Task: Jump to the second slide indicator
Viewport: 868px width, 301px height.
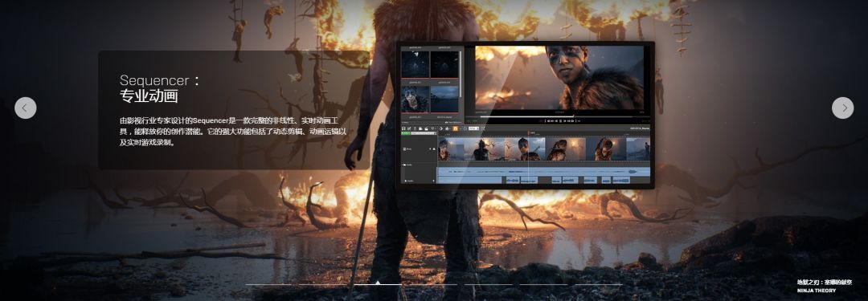Action: pos(323,284)
